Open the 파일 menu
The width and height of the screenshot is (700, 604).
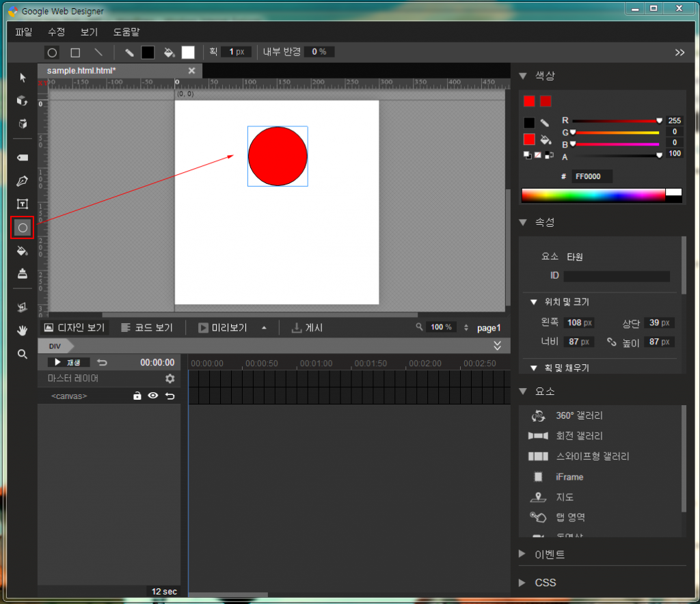click(x=24, y=32)
